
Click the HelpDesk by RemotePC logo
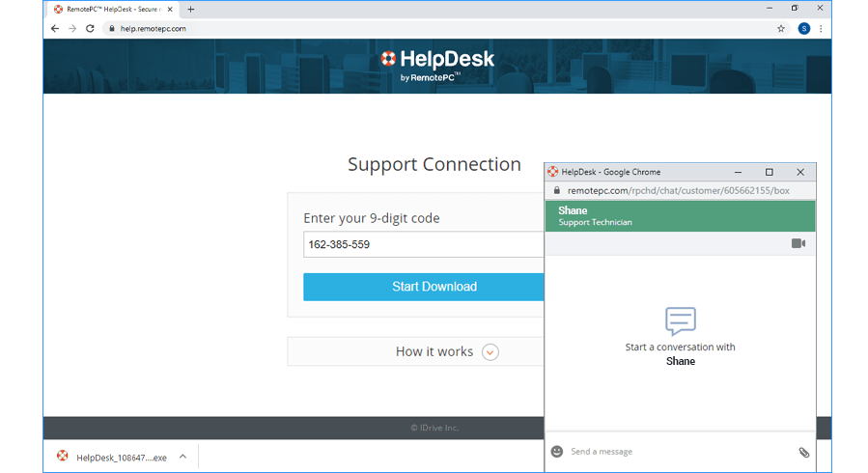pyautogui.click(x=437, y=66)
